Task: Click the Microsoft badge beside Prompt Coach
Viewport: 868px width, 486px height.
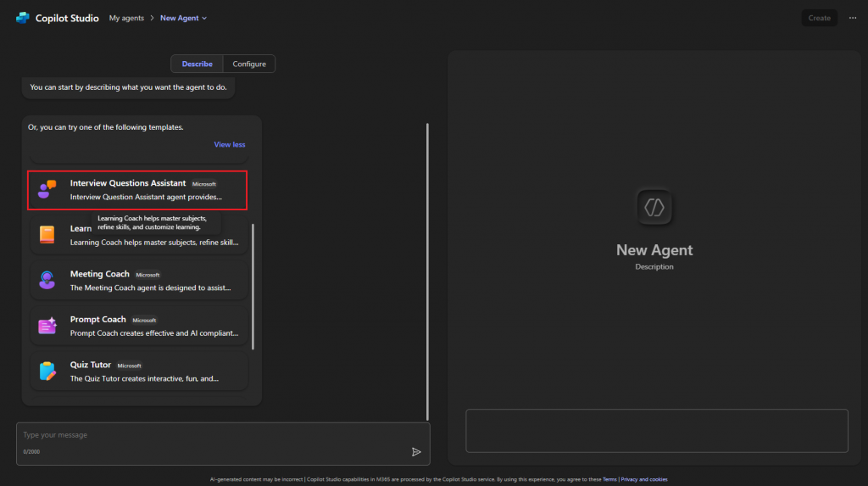Action: coord(144,321)
